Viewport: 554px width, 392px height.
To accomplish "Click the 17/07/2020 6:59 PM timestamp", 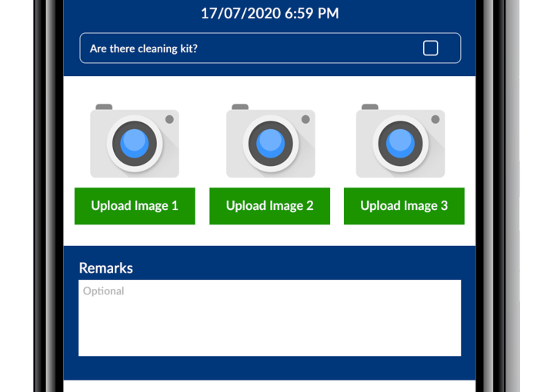I will 270,14.
